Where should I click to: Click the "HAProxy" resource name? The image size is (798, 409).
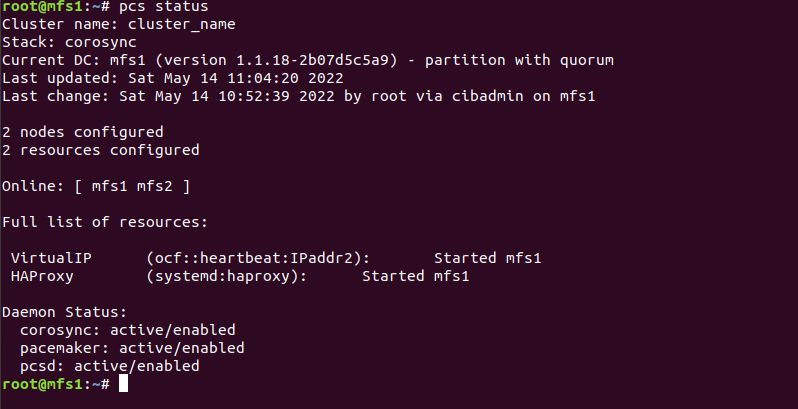41,276
